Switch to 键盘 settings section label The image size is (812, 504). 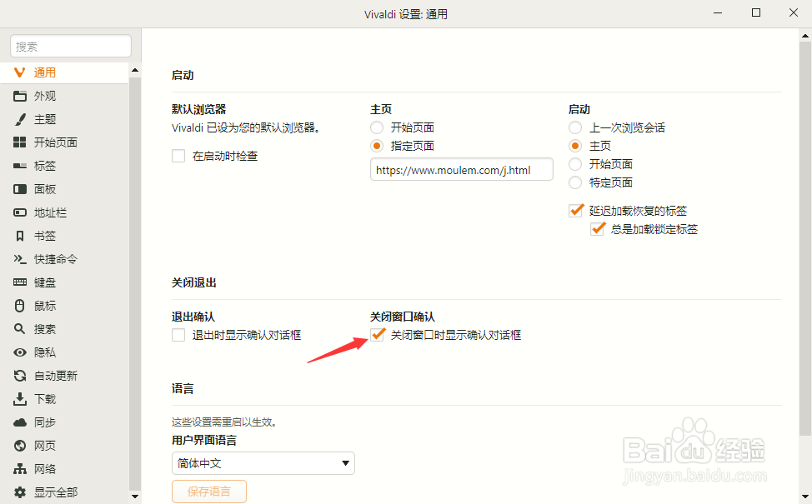45,282
